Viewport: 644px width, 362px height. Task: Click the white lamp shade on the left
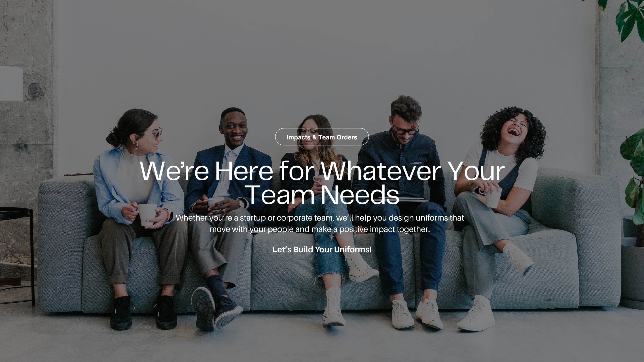11,83
